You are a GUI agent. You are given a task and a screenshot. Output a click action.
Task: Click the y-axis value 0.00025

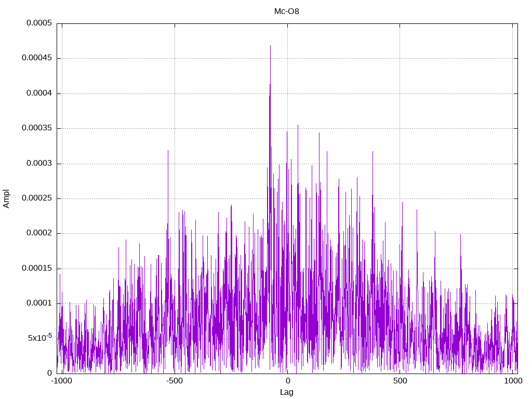37,198
